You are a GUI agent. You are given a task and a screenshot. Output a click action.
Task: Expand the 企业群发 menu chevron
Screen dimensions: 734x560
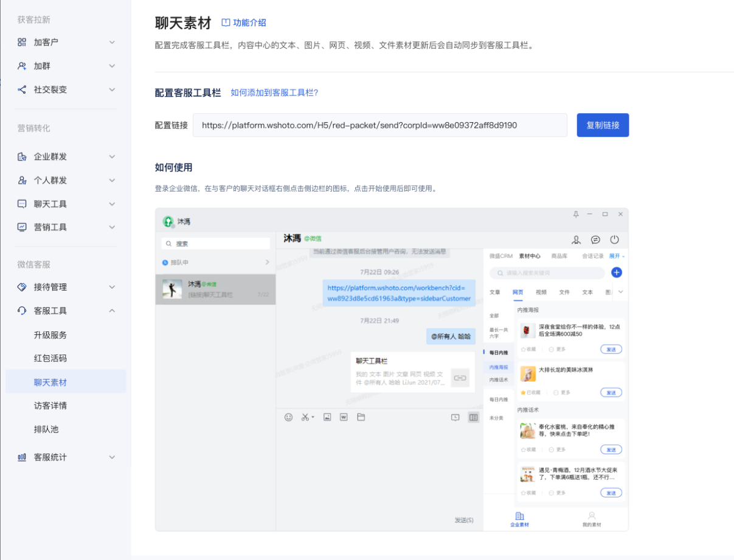pyautogui.click(x=112, y=157)
